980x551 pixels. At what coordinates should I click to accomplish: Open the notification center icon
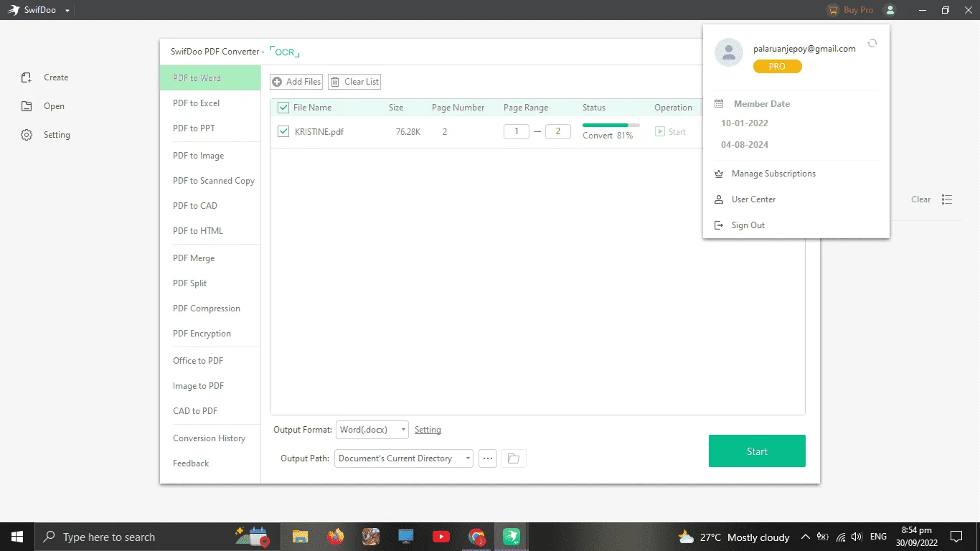click(x=956, y=537)
